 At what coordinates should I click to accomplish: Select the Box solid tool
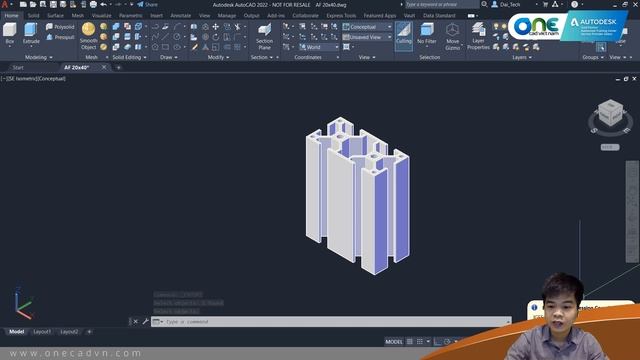9,33
